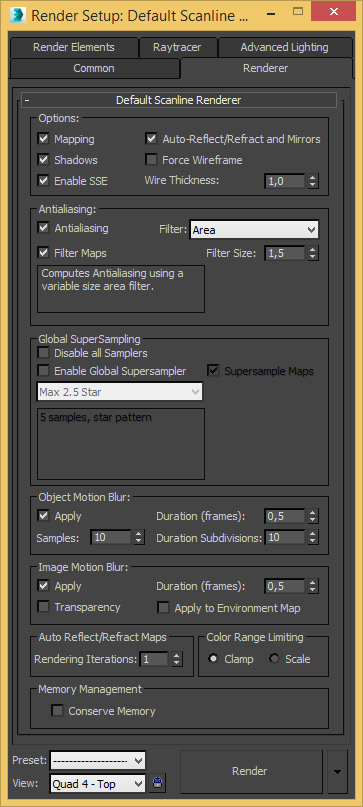Viewport: 363px width, 807px height.
Task: Toggle the Supersample Maps checkbox
Action: 214,371
